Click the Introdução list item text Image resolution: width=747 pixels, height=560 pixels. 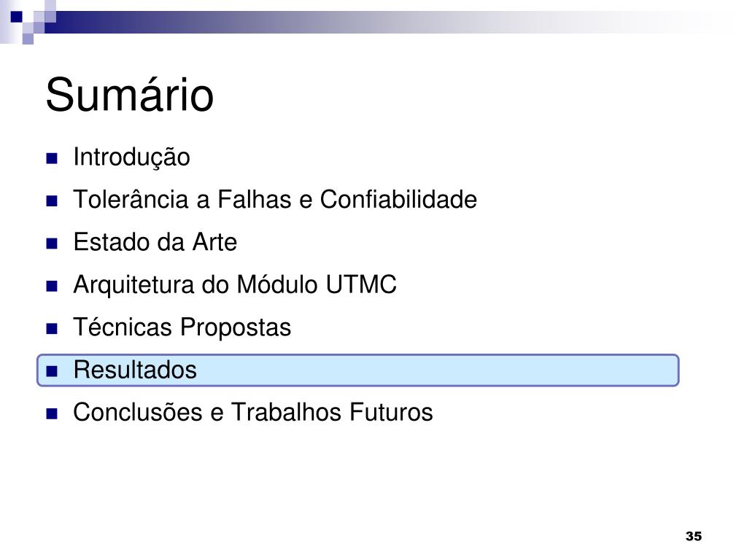[131, 157]
